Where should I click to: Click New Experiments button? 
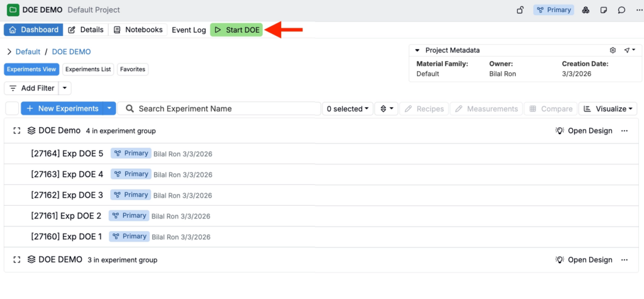coord(62,108)
